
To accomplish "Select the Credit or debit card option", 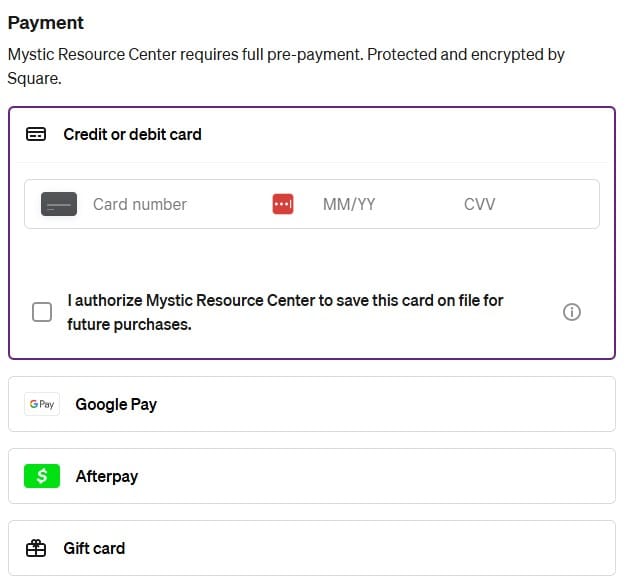I will pos(312,135).
